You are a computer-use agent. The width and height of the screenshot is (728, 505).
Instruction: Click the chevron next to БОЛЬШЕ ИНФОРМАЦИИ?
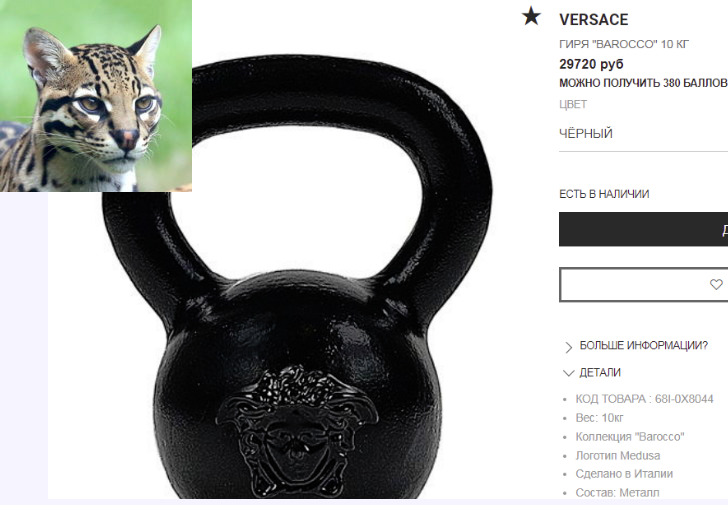(568, 347)
